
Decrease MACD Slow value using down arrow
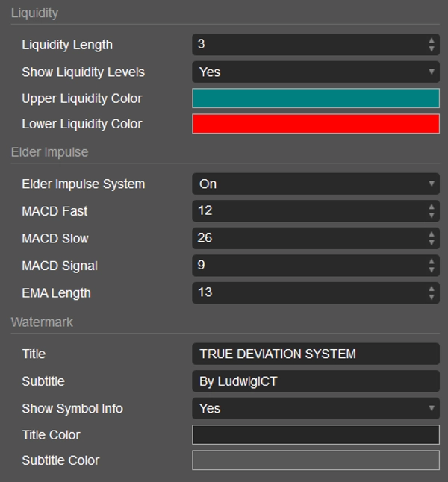[432, 242]
